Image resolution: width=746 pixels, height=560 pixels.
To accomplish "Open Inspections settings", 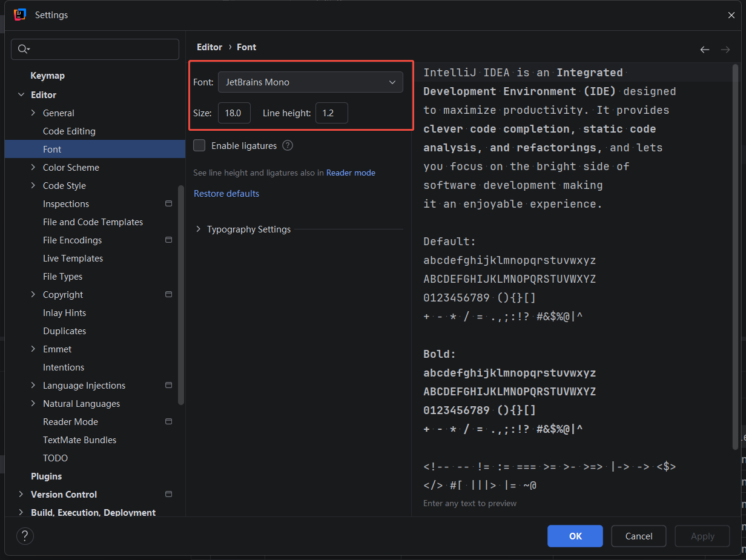I will 66,204.
